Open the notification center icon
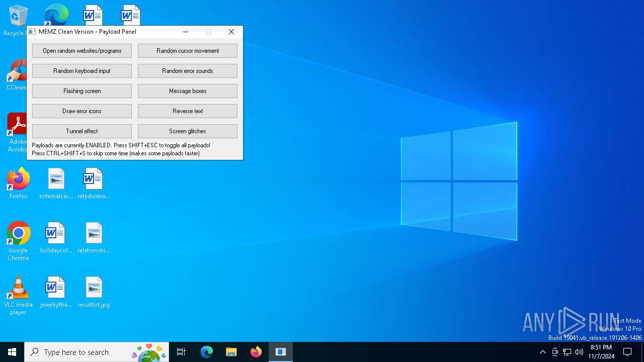 click(x=628, y=352)
